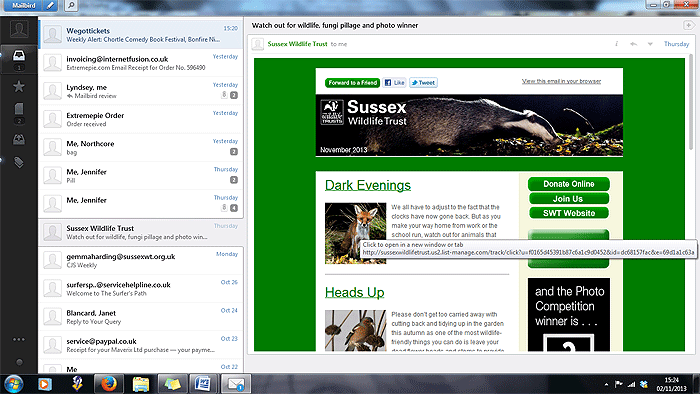The height and width of the screenshot is (394, 700).
Task: Open the account profile avatar icon
Action: [x=19, y=29]
